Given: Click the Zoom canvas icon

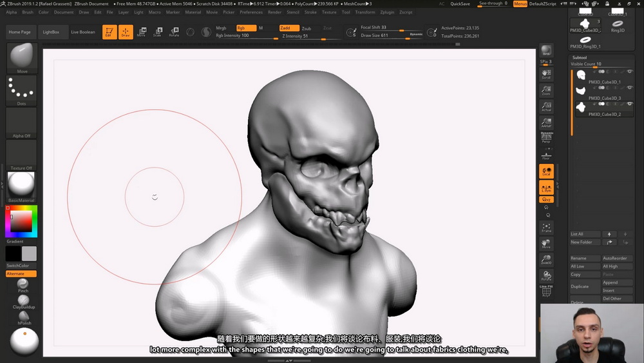Looking at the screenshot, I should tap(546, 90).
